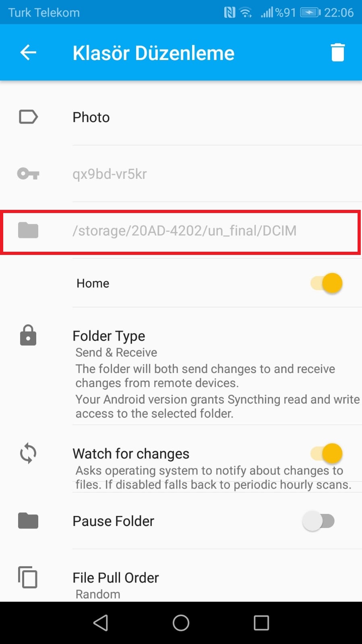This screenshot has height=644, width=362.
Task: Tap the label tag icon beside Photo
Action: click(x=28, y=117)
